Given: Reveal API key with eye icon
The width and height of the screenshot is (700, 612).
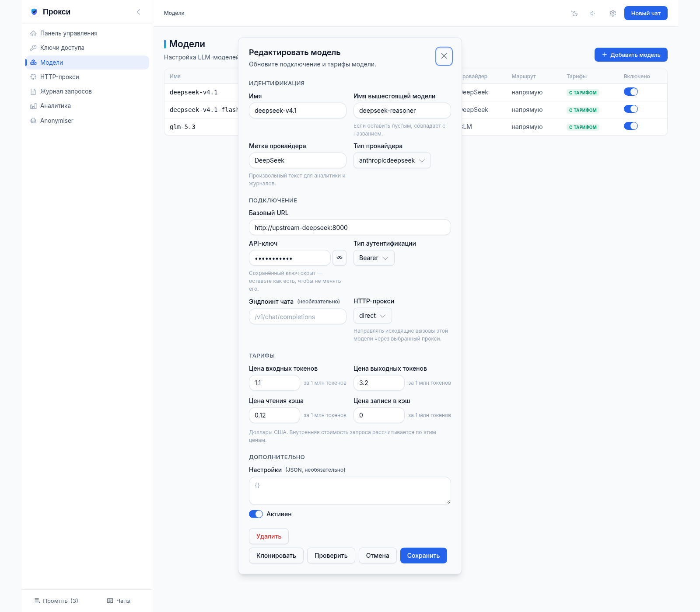Looking at the screenshot, I should [339, 258].
